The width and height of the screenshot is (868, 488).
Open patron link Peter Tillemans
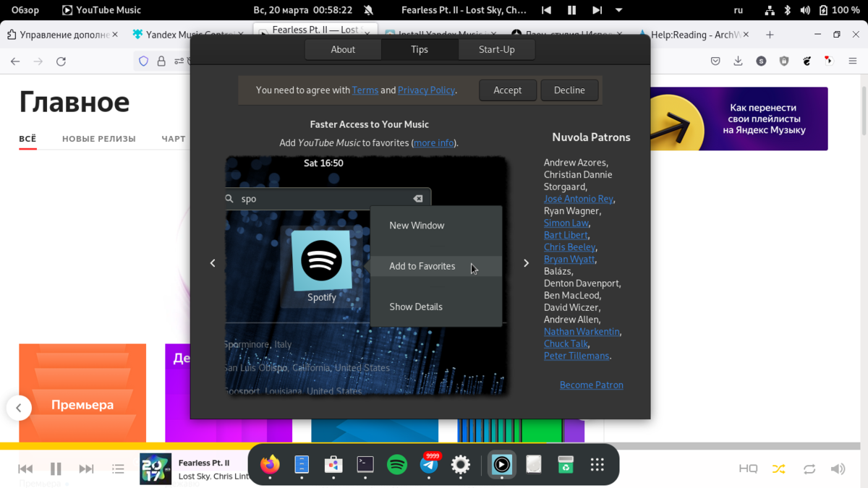pyautogui.click(x=576, y=356)
